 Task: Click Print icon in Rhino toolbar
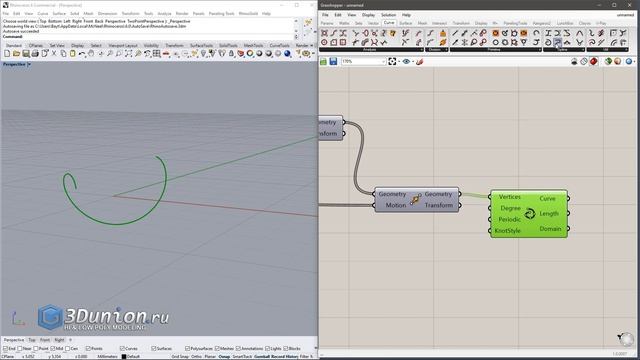pyautogui.click(x=35, y=53)
